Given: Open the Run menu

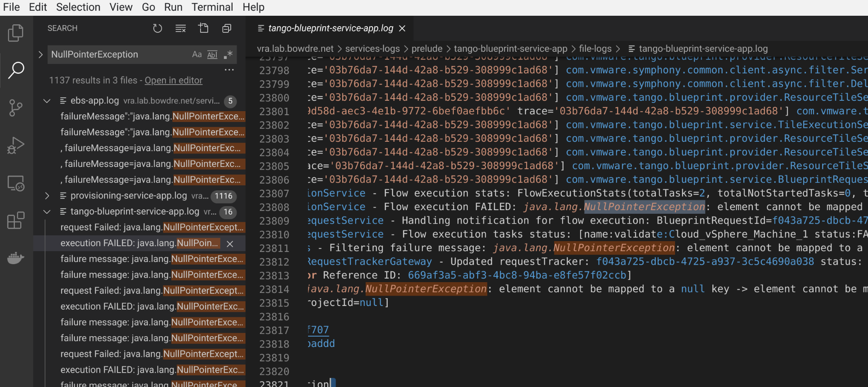Looking at the screenshot, I should click(173, 7).
